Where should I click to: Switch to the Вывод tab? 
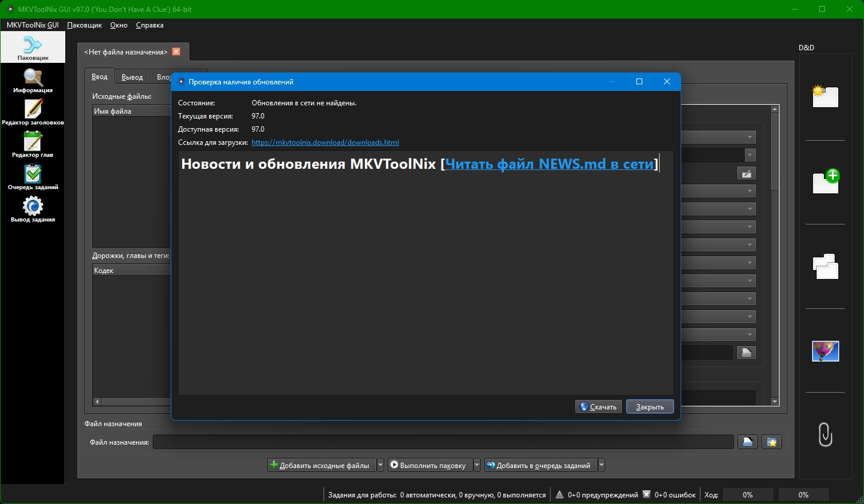[x=132, y=77]
